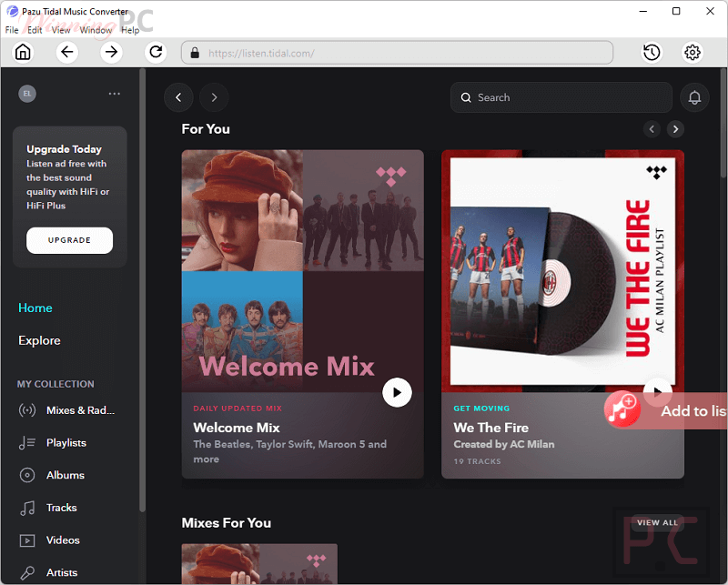Open the Help menu
Image resolution: width=728 pixels, height=585 pixels.
[x=130, y=30]
